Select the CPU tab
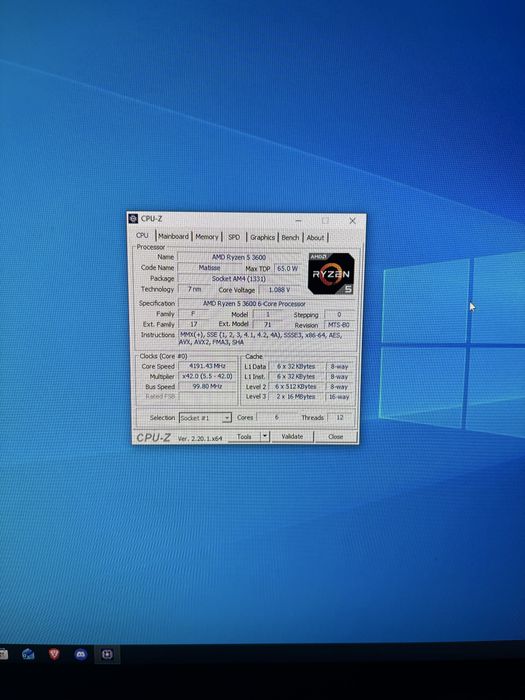 click(x=142, y=235)
